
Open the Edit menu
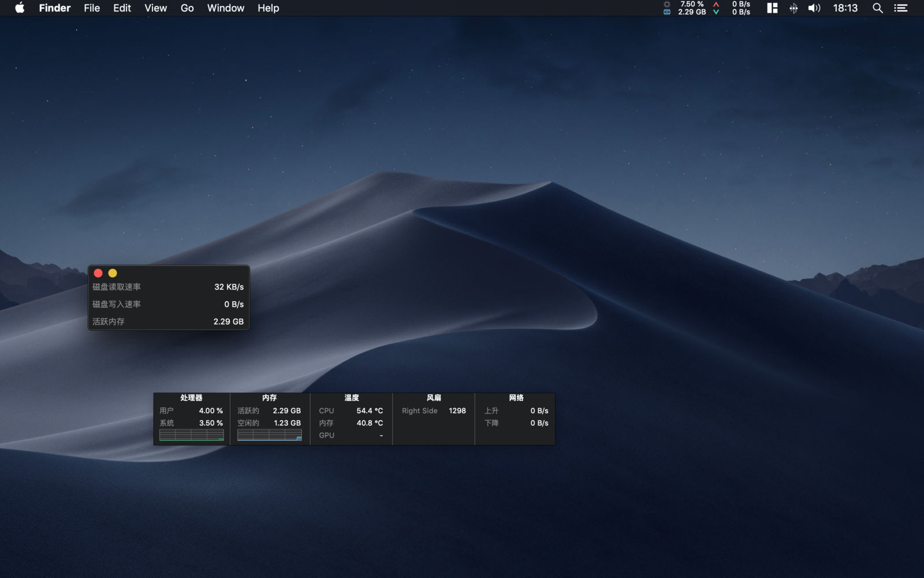pos(122,8)
